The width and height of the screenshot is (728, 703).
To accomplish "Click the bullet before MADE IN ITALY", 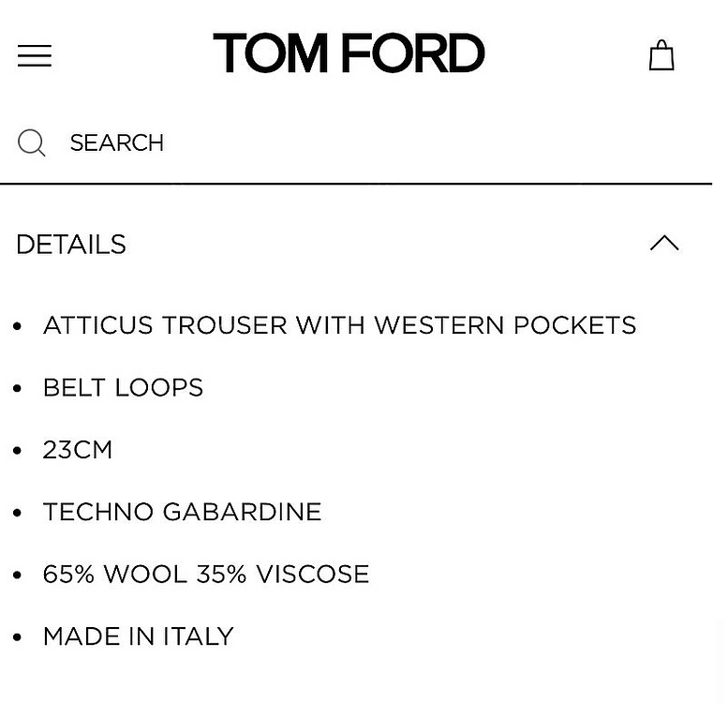I will (17, 637).
